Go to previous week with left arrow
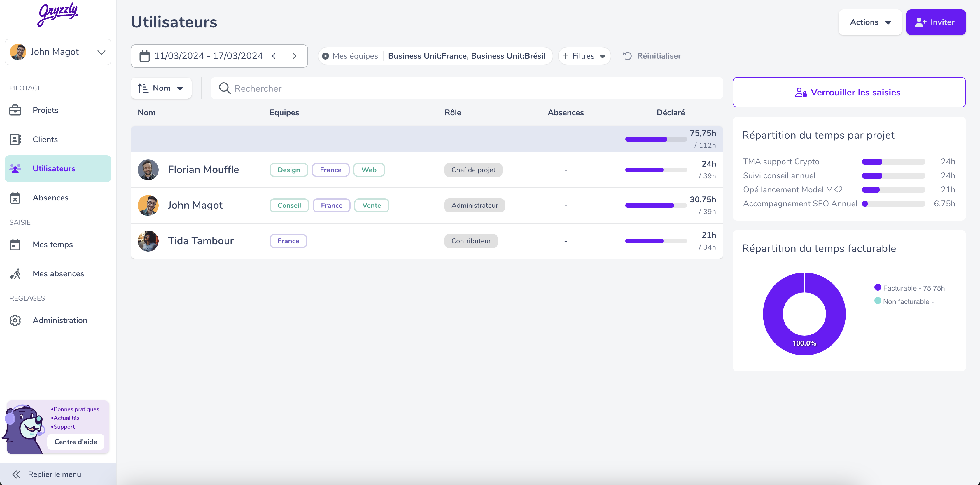The height and width of the screenshot is (485, 980). click(274, 56)
